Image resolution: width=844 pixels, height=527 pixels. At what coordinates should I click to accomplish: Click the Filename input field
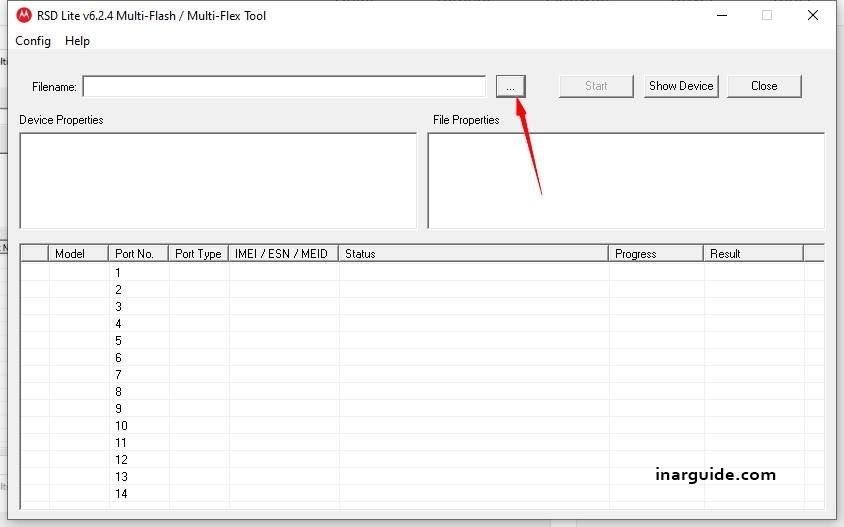pos(284,87)
